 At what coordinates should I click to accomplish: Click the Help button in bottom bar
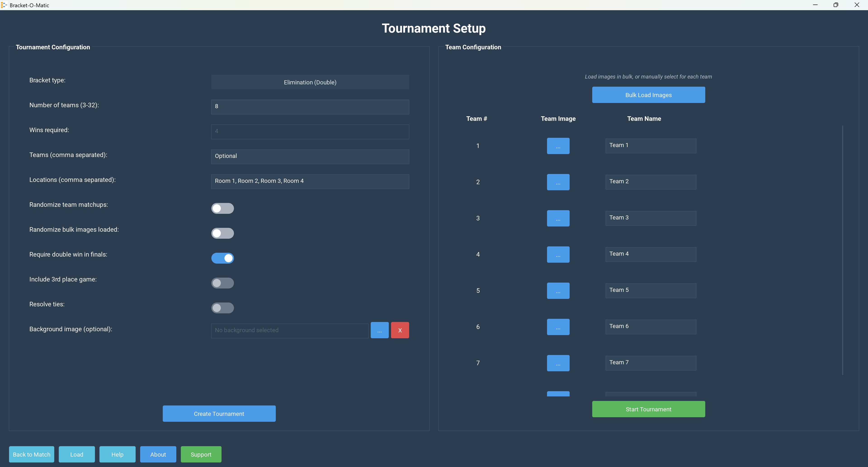[117, 455]
